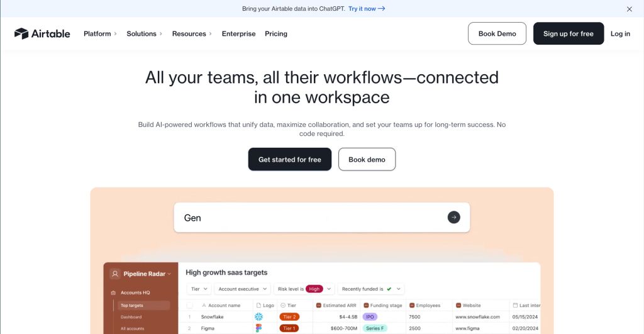Click the Figma account name cell
This screenshot has height=334, width=644.
pos(208,328)
